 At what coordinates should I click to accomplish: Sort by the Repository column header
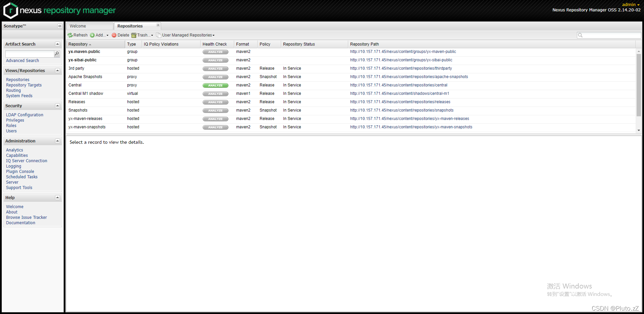pyautogui.click(x=96, y=44)
